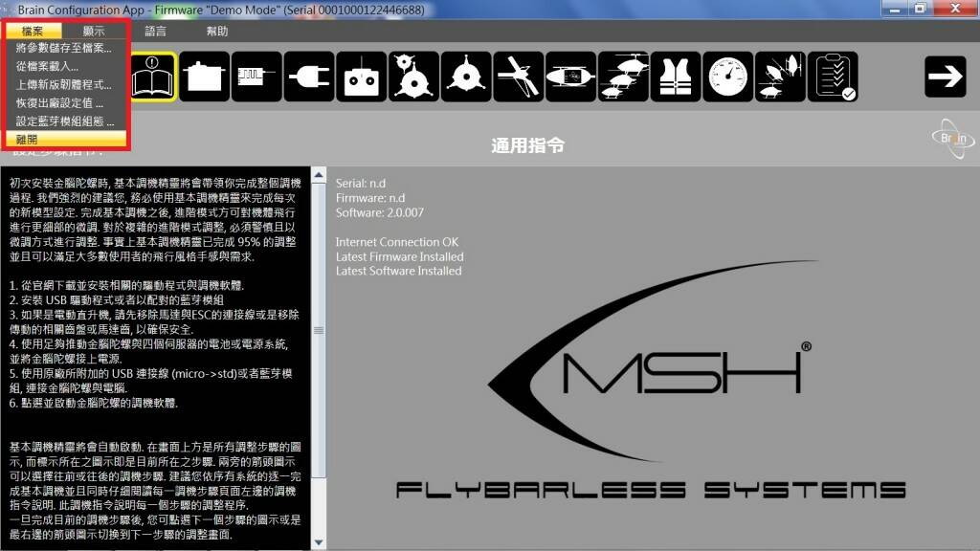Click the 'Serial: n.d' text
This screenshot has width=980, height=551.
tap(361, 184)
